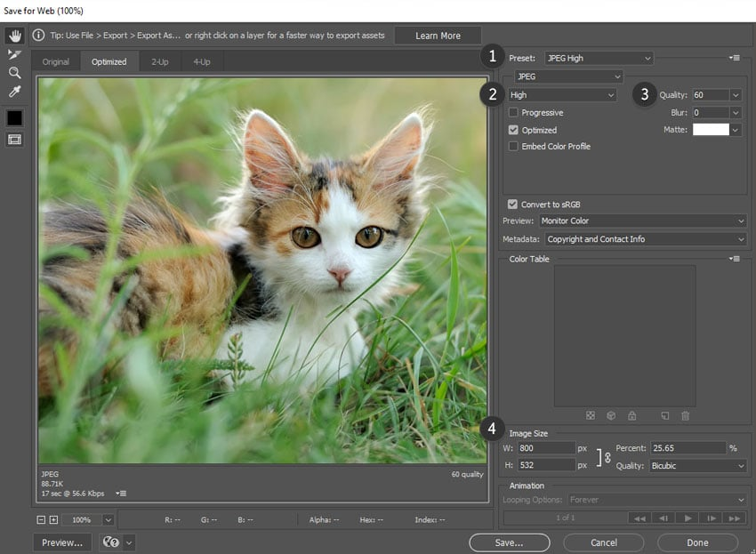Select the Zoom tool

(x=14, y=73)
